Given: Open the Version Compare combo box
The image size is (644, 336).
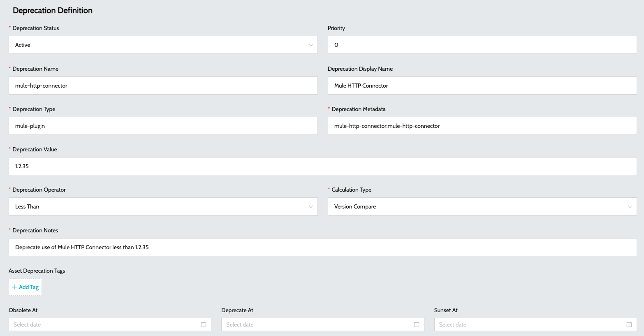Looking at the screenshot, I should pos(482,206).
